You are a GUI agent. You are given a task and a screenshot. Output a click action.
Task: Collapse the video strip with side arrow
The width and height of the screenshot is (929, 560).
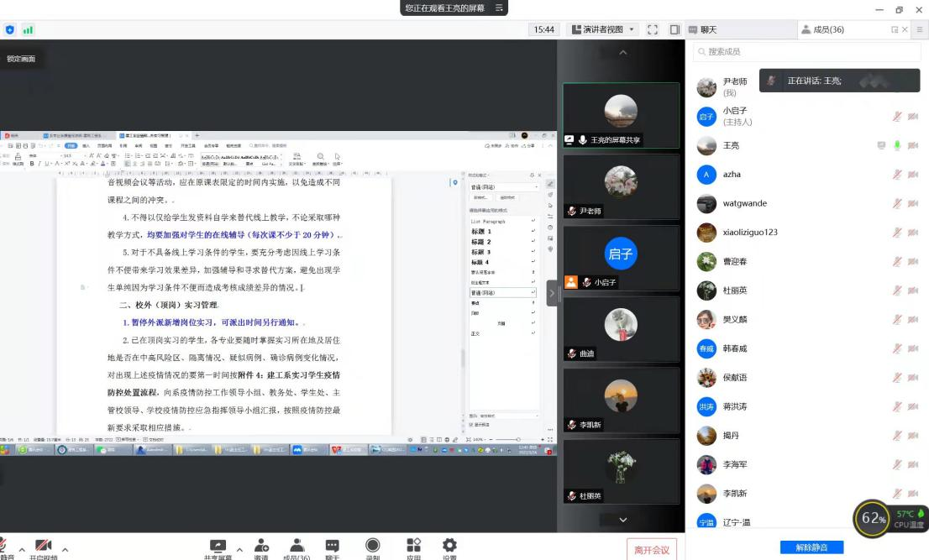(552, 293)
